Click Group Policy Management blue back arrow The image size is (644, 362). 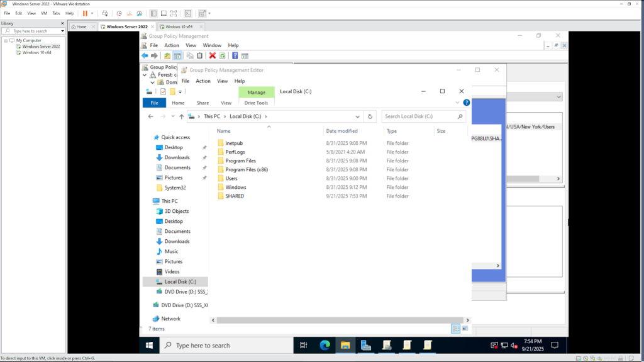[145, 56]
